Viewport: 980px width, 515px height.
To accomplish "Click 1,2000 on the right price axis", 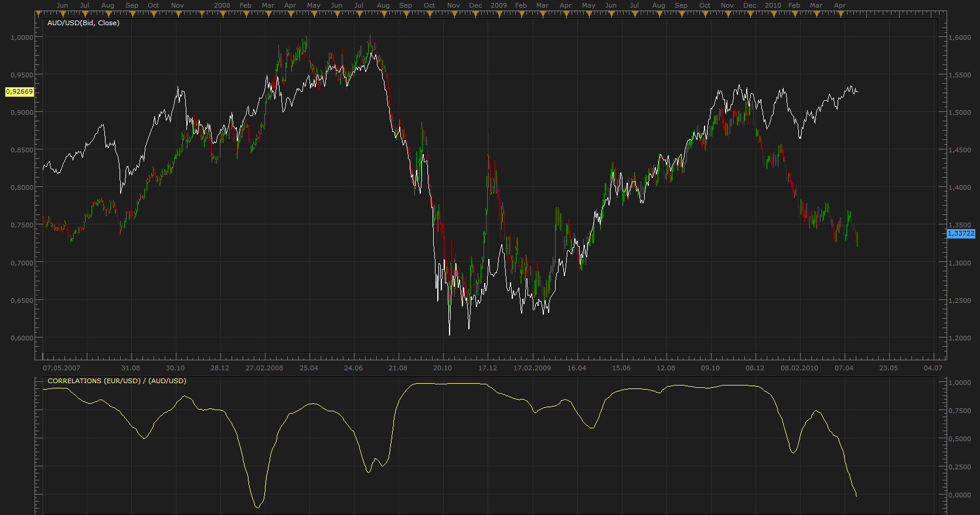I will (x=960, y=338).
